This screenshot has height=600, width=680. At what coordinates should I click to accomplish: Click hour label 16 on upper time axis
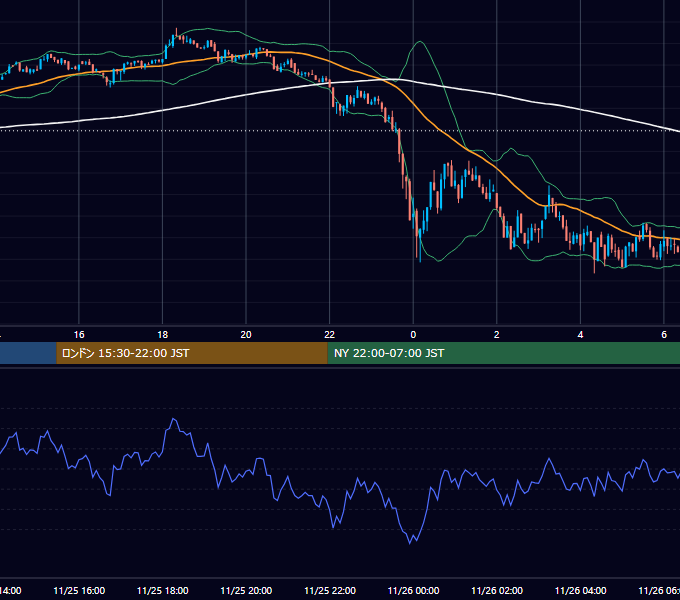click(79, 335)
